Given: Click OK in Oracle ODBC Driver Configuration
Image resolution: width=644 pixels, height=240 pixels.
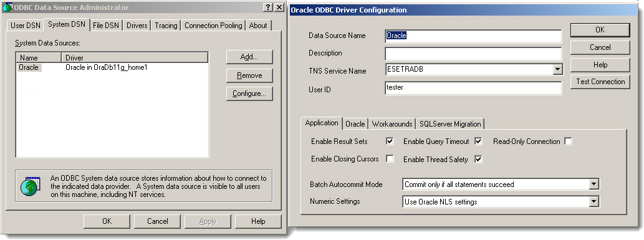Looking at the screenshot, I should click(x=600, y=29).
